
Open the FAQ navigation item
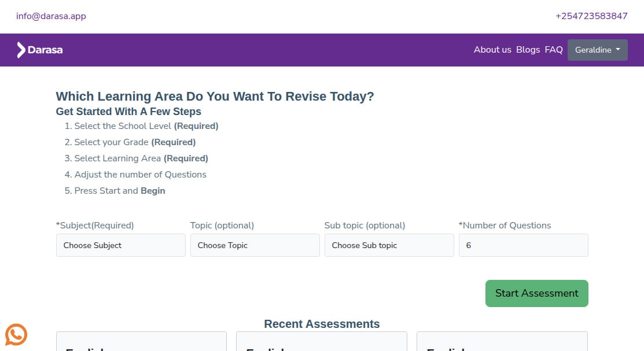click(x=553, y=50)
